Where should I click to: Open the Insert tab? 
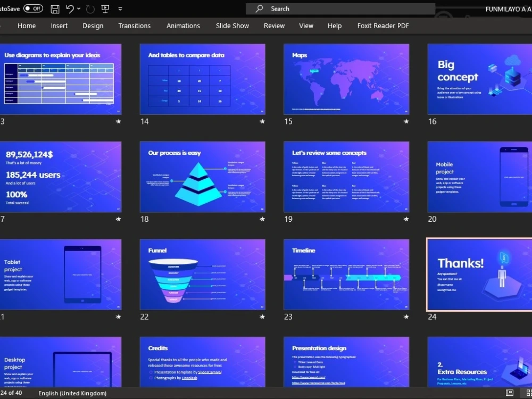coord(59,26)
